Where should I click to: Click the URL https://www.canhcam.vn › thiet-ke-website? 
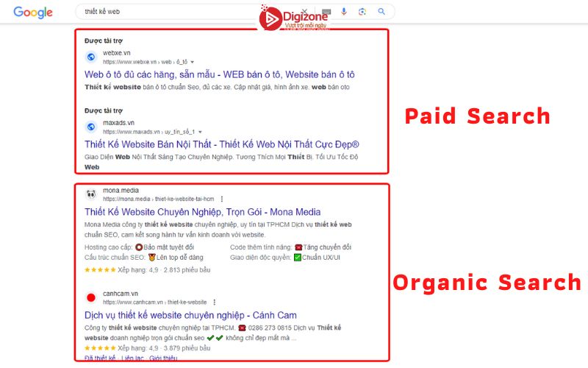tap(155, 302)
